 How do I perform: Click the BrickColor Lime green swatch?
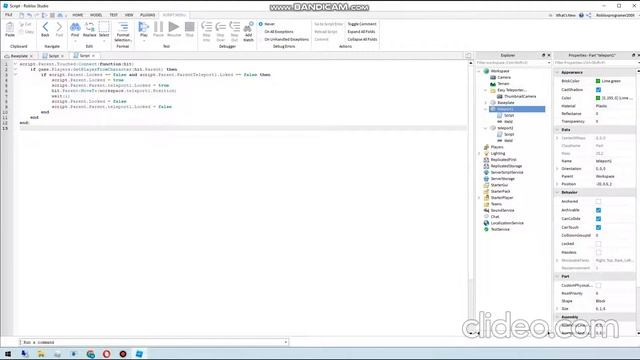(598, 81)
